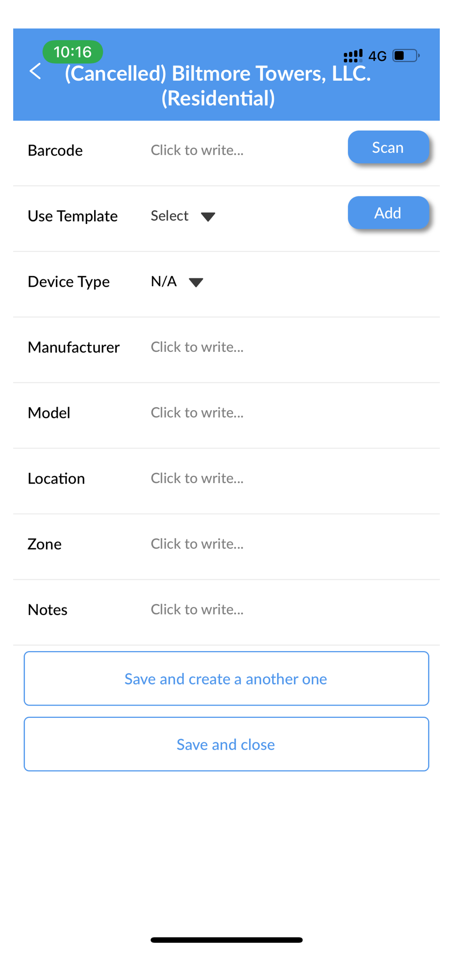Viewport: 453px width, 980px height.
Task: Focus the Barcode text field
Action: point(245,150)
